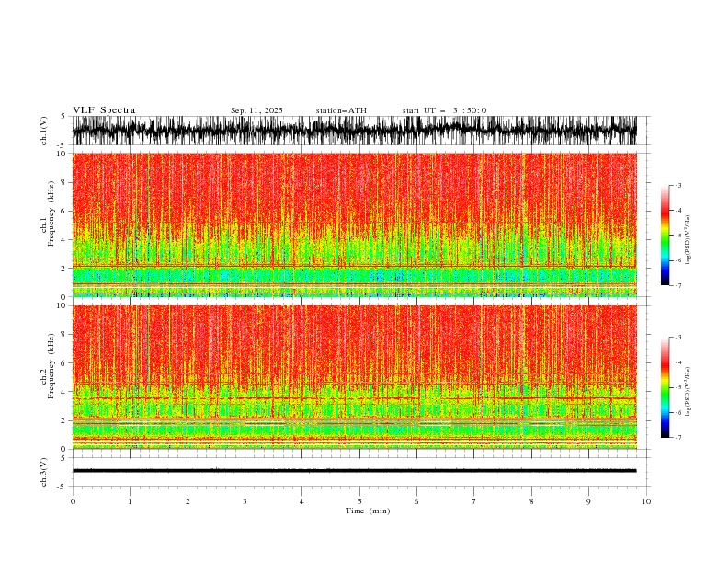Click the 'station=ATH' label
This screenshot has width=728, height=563.
point(341,110)
